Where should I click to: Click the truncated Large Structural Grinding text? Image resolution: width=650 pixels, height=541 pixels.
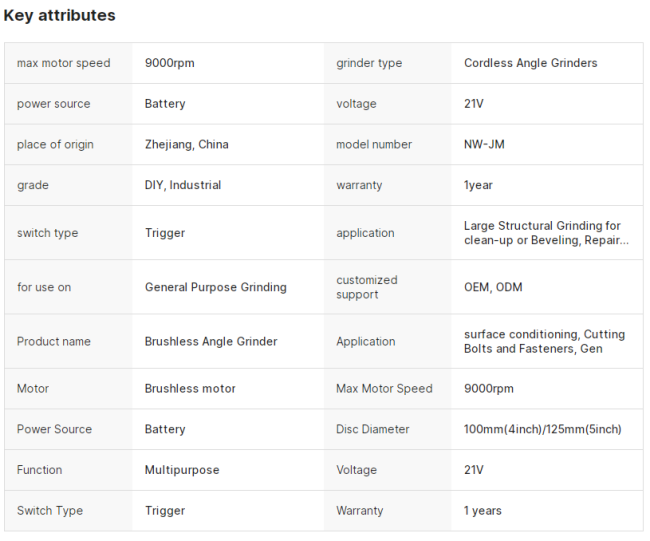pyautogui.click(x=546, y=233)
